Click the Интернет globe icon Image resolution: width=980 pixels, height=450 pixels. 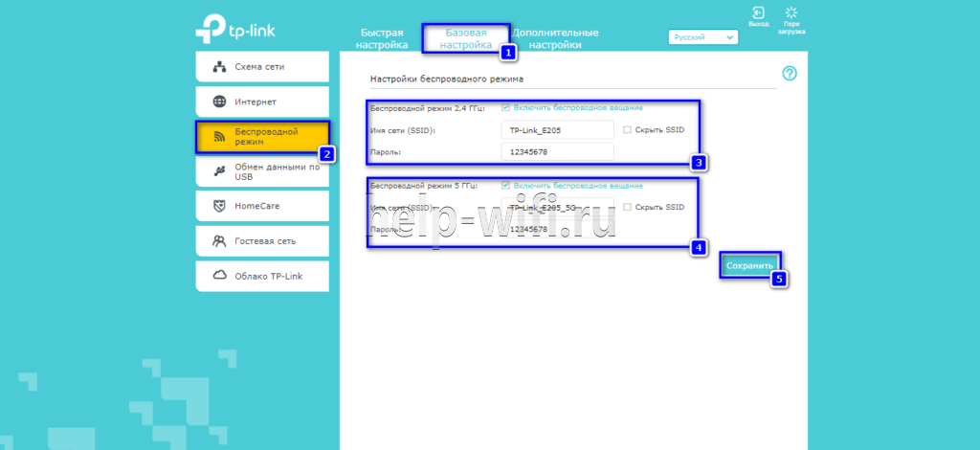[x=218, y=101]
